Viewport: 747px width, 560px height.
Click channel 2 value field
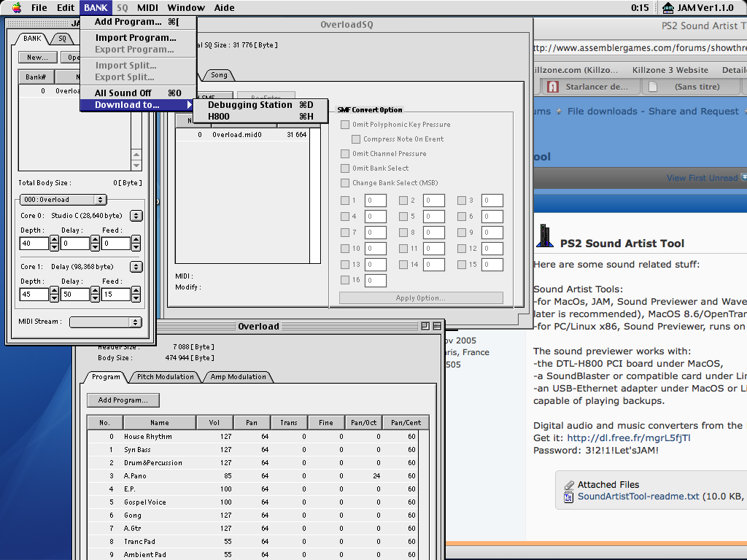pos(433,201)
